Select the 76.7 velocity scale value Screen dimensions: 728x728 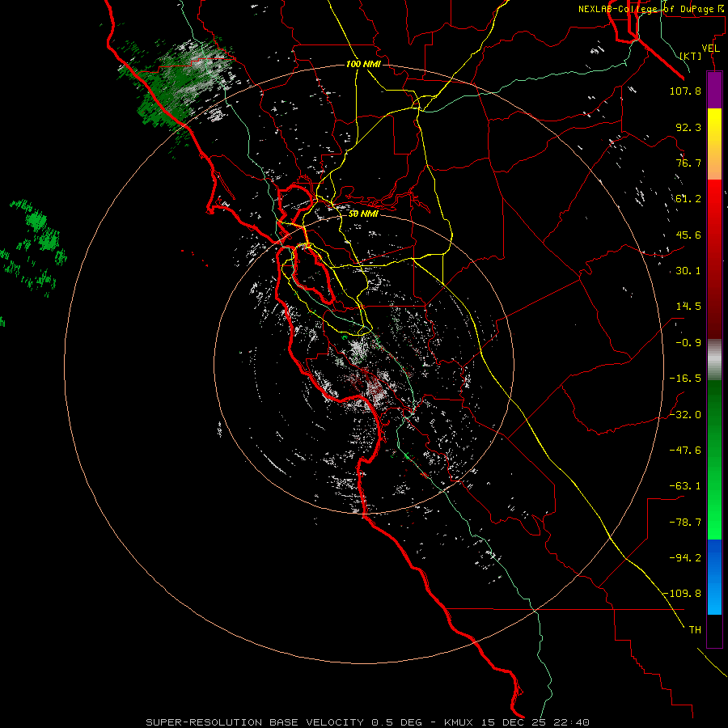pyautogui.click(x=688, y=163)
